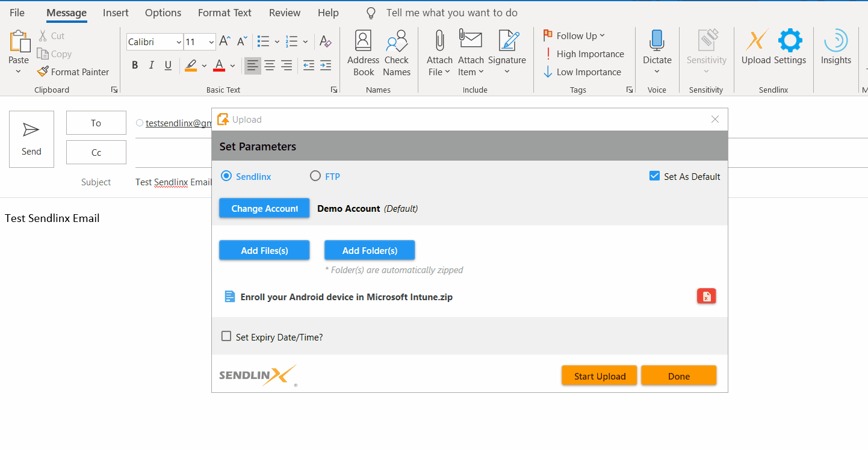This screenshot has height=450, width=868.
Task: Align text left
Action: click(253, 65)
